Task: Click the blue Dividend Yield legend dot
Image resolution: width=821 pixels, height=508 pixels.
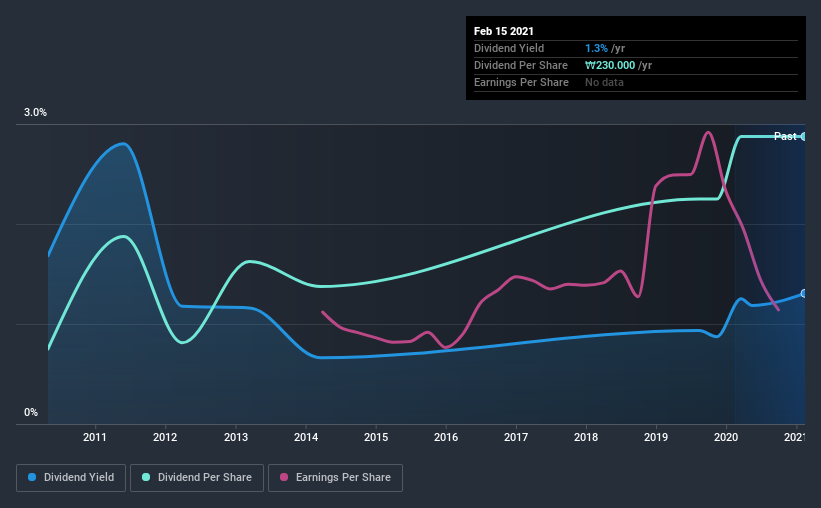Action: click(x=32, y=477)
